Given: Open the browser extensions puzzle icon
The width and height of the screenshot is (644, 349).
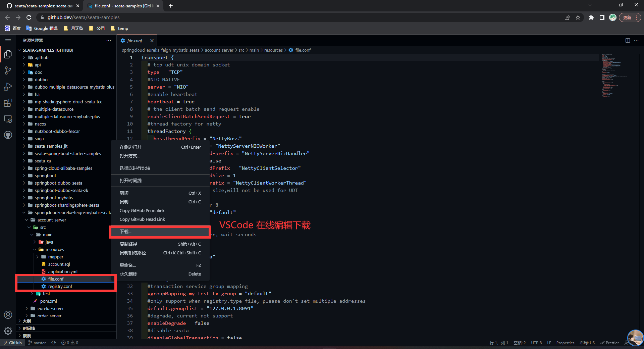Looking at the screenshot, I should [591, 17].
